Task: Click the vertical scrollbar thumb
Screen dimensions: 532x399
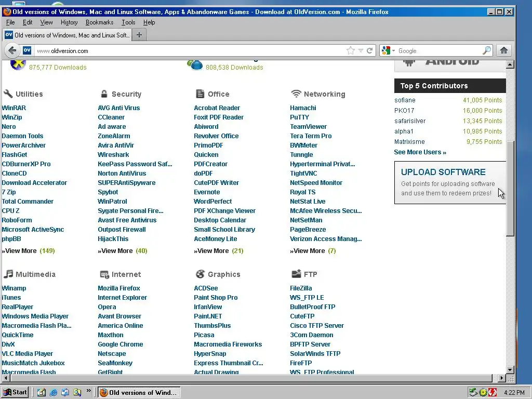Action: [510, 188]
